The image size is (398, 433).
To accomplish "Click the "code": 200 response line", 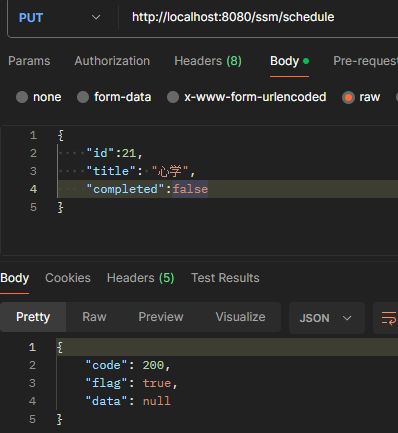I will pos(128,365).
